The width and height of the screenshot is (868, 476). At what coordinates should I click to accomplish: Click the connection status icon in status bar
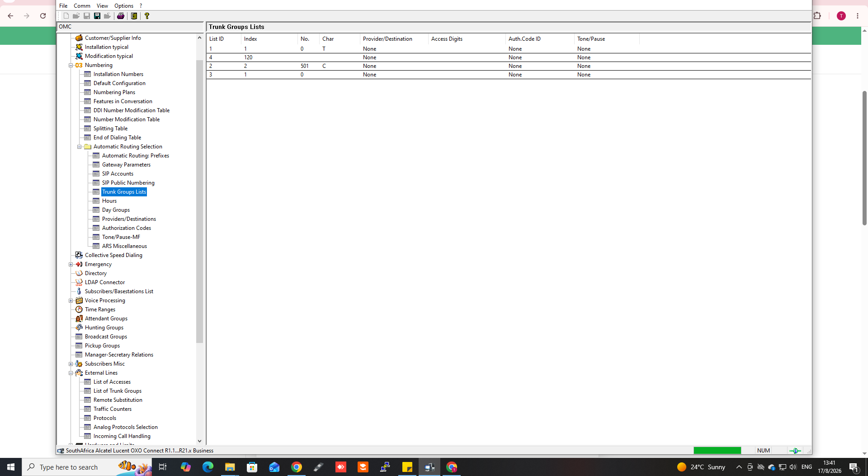(x=795, y=451)
